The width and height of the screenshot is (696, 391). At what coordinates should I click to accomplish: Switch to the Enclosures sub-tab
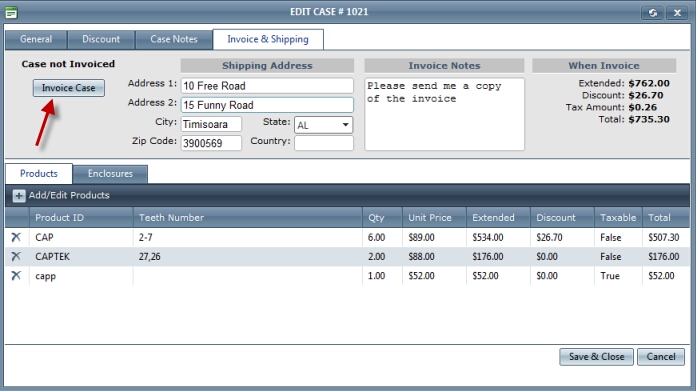tap(110, 174)
